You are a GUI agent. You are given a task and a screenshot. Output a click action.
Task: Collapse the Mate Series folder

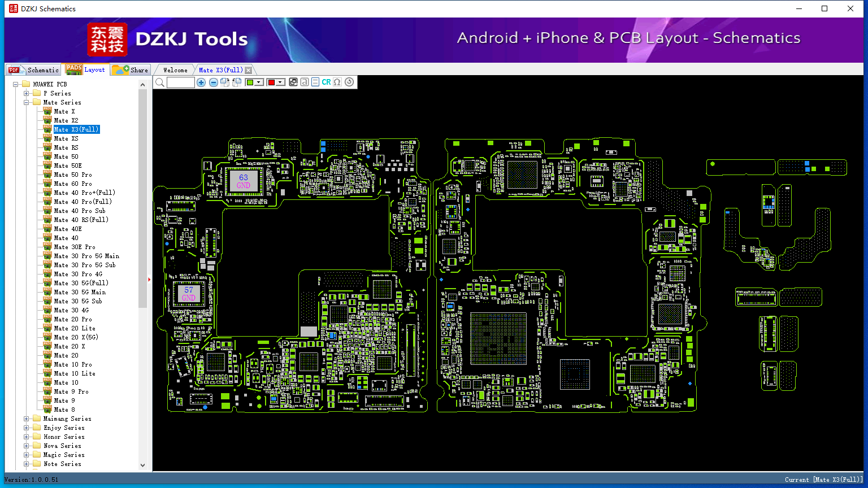click(x=26, y=102)
